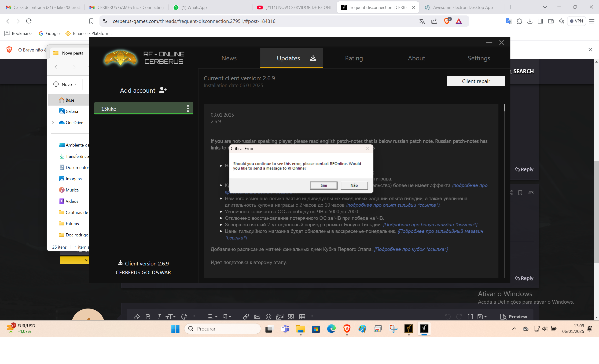Viewport: 599px width, 364px height.
Task: Click the browser reload icon
Action: coord(29,21)
